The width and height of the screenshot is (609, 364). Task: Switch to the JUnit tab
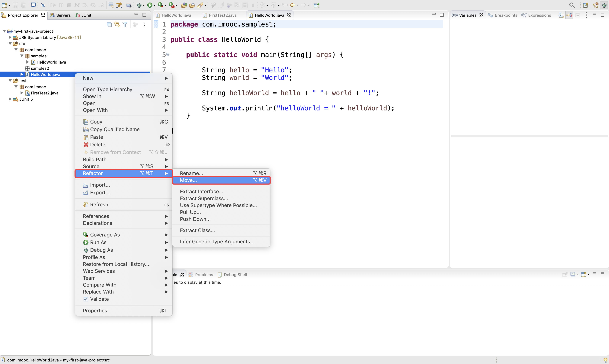[x=83, y=15]
